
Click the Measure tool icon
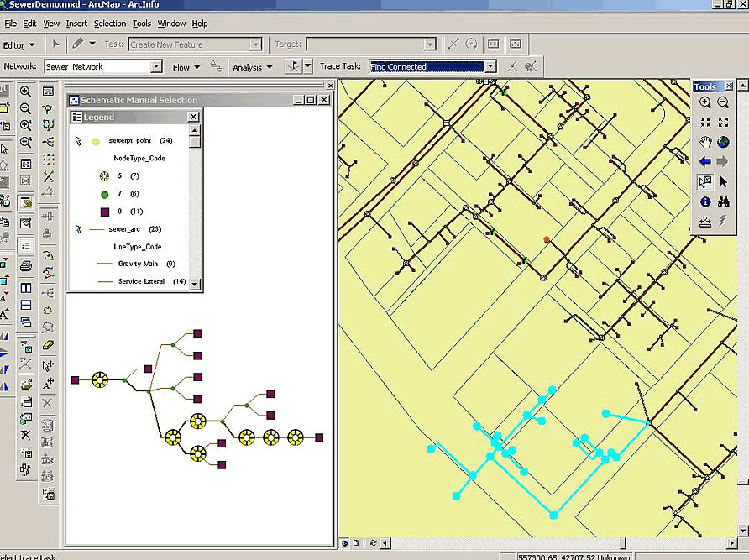[x=705, y=222]
